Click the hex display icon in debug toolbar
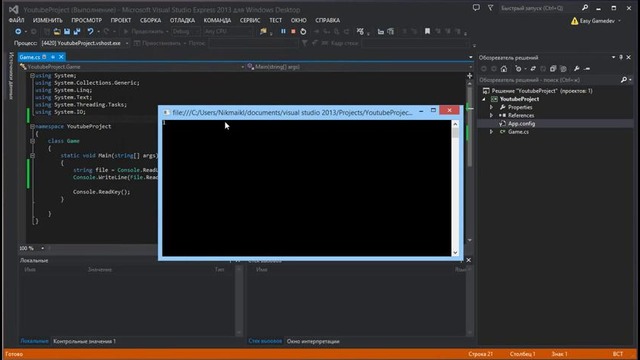Image resolution: width=640 pixels, height=360 pixels. (360, 31)
